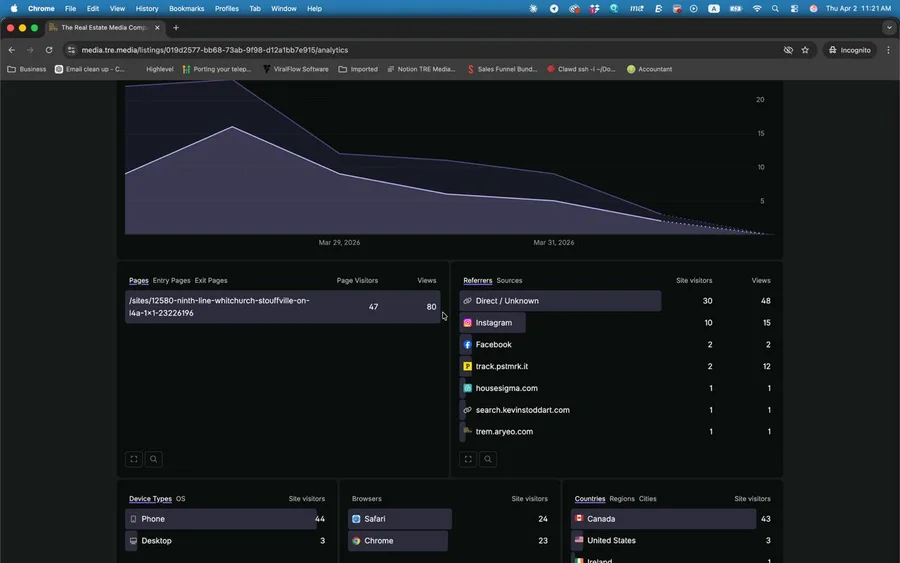Open the Wi-Fi status menu

coord(757,9)
